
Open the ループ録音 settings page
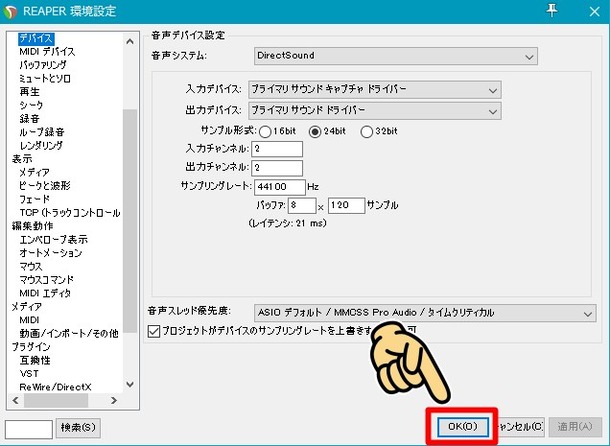[x=42, y=132]
